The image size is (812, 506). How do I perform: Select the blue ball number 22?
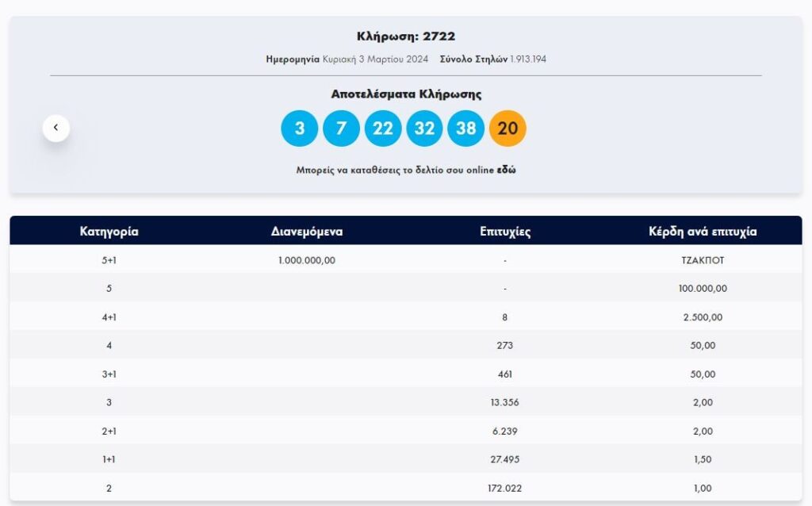pyautogui.click(x=383, y=128)
